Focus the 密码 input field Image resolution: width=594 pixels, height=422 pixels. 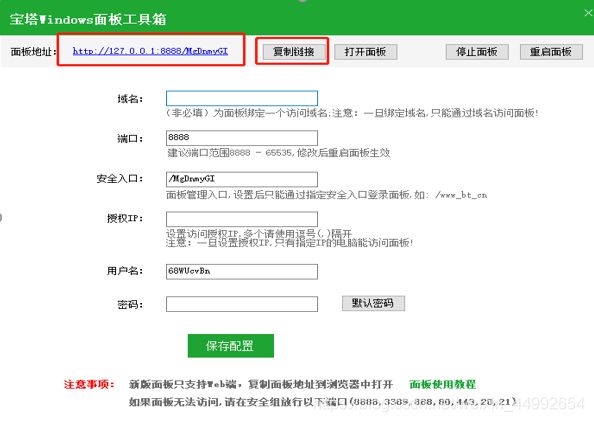point(242,304)
